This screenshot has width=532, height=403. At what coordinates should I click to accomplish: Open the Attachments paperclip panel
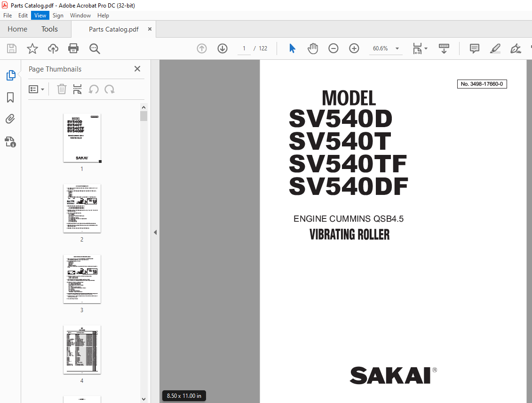coord(10,119)
